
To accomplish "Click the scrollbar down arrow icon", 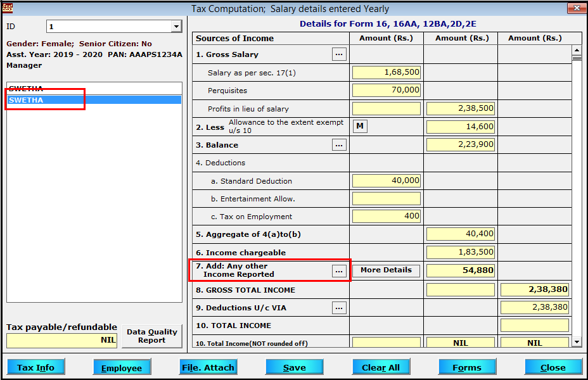I will [577, 341].
